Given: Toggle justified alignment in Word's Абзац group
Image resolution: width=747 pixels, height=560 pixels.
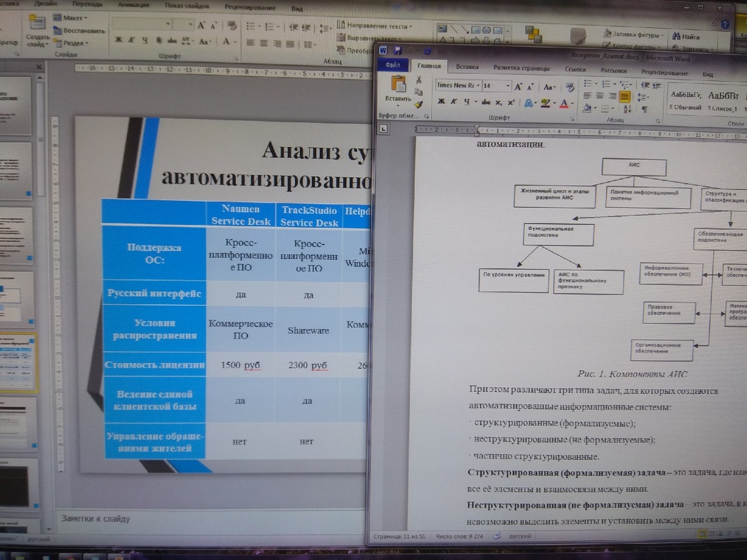Looking at the screenshot, I should (624, 96).
